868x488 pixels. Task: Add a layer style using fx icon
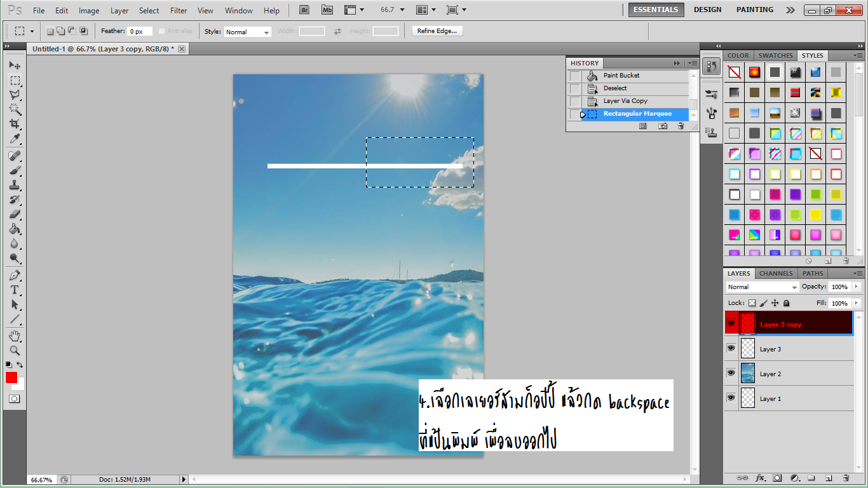760,478
